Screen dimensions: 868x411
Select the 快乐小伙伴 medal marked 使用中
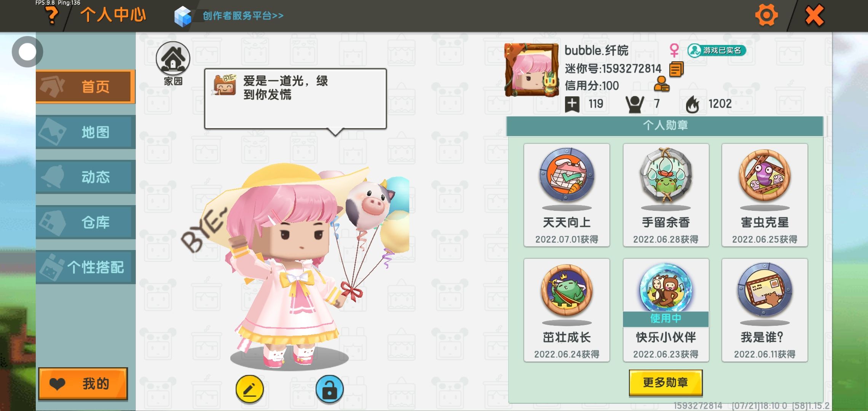tap(666, 310)
